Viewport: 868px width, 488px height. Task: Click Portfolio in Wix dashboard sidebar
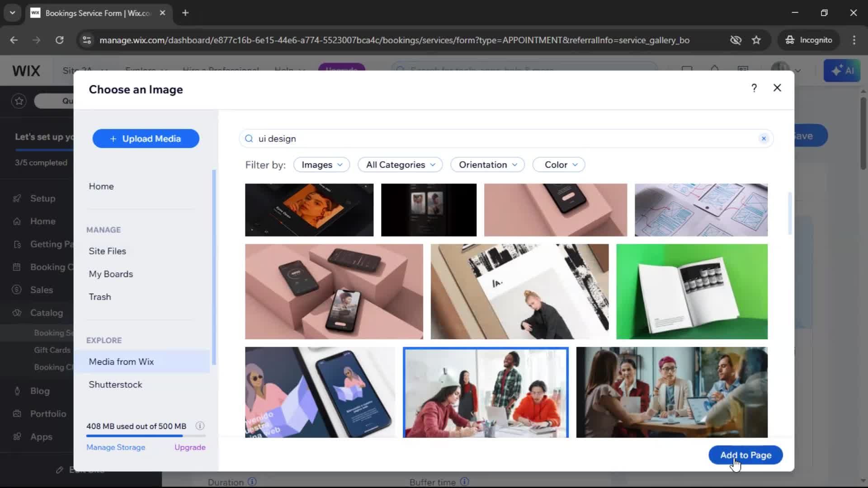click(x=48, y=413)
